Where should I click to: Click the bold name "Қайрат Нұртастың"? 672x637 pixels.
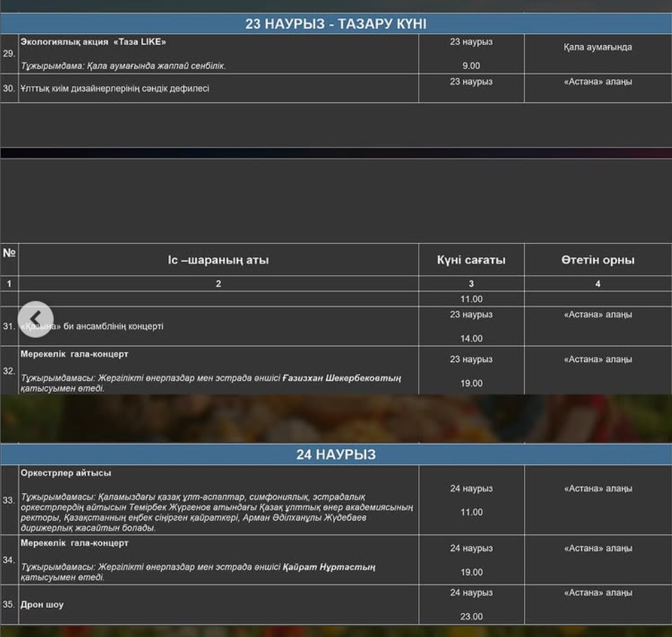pos(329,567)
